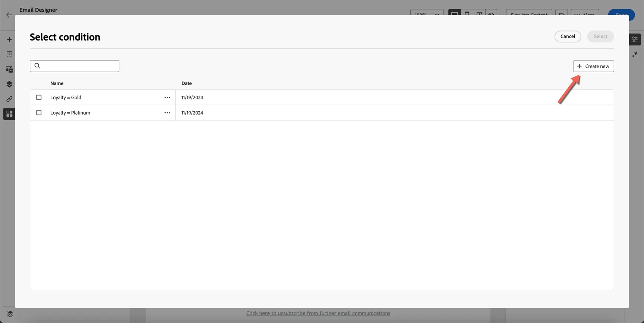The height and width of the screenshot is (323, 644).
Task: Click the plus add icon in left sidebar
Action: click(9, 39)
